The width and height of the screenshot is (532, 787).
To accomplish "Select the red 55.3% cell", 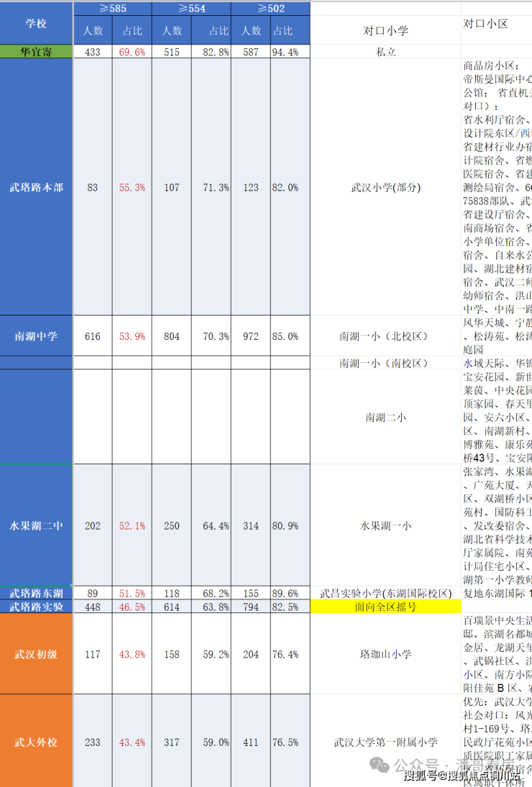I will pos(132,187).
